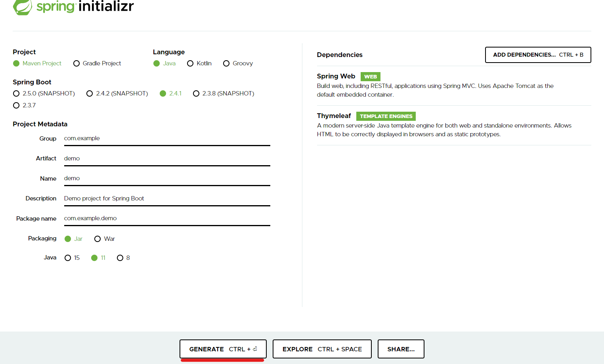
Task: Click the Description input field
Action: pyautogui.click(x=167, y=198)
